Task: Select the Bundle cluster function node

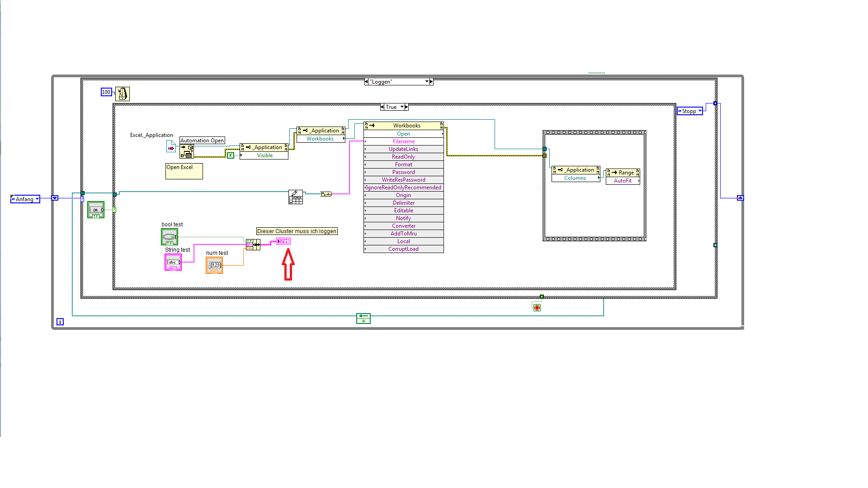Action: [253, 245]
